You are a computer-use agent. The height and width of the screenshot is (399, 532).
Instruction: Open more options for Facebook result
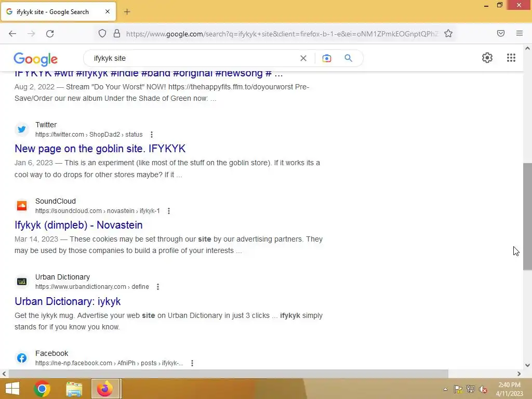pyautogui.click(x=192, y=363)
